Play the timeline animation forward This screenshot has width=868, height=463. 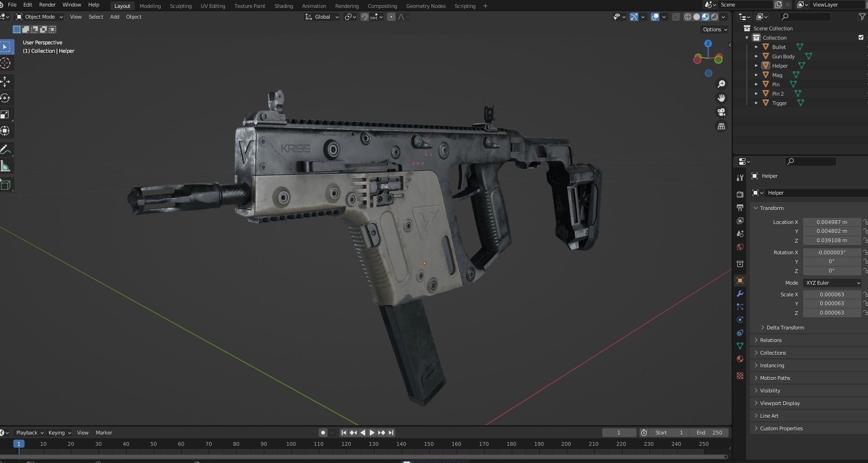372,433
